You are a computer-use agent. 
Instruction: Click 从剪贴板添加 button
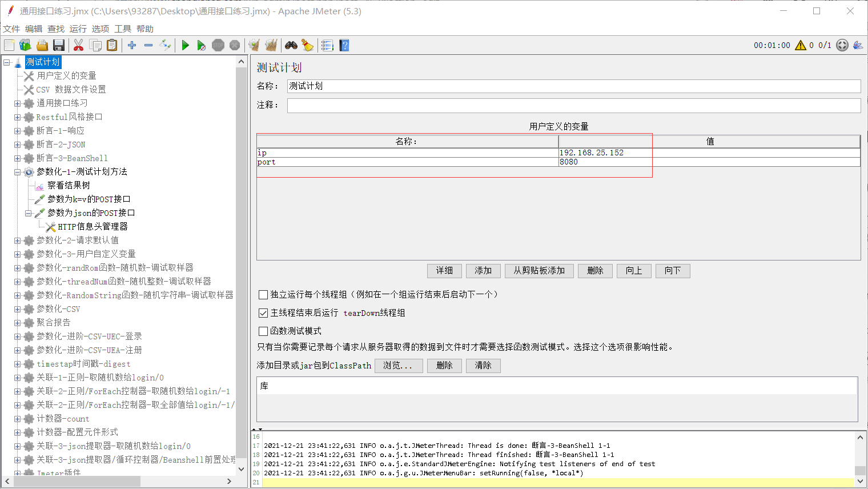(539, 271)
